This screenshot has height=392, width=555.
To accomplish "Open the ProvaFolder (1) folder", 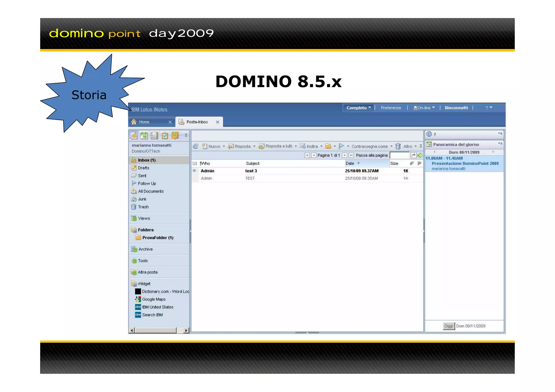I will tap(158, 238).
